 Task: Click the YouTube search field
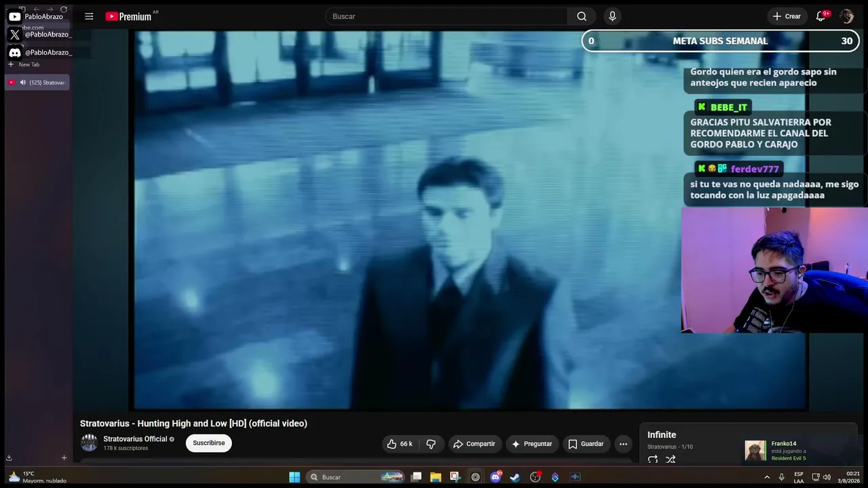[446, 16]
